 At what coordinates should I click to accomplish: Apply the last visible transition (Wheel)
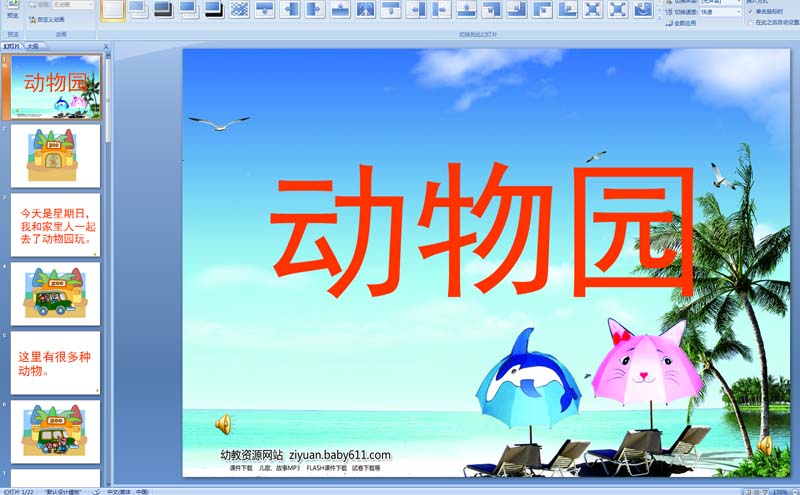[643, 9]
